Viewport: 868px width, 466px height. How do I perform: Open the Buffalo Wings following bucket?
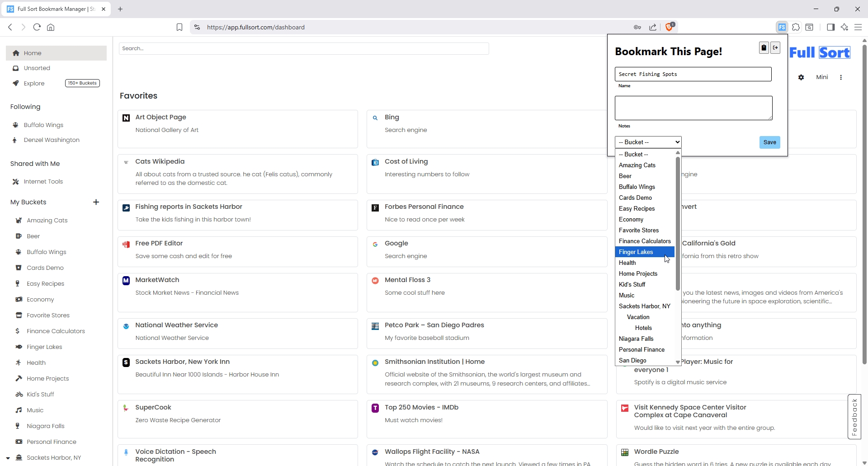point(43,125)
